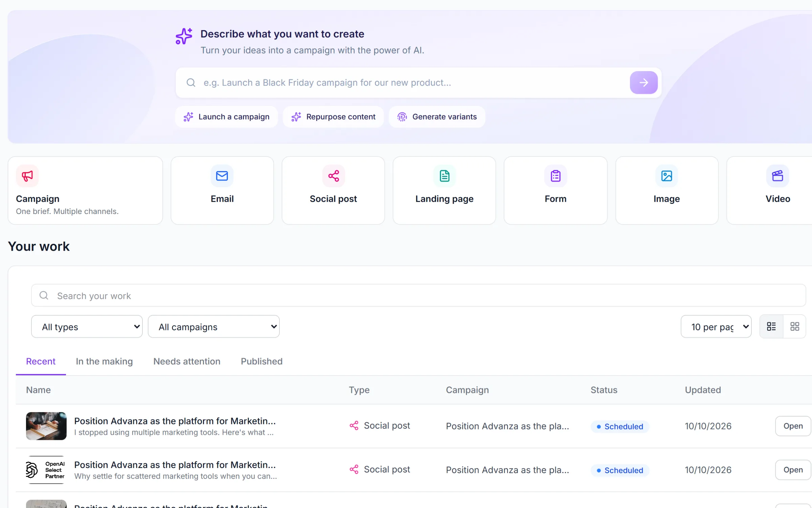Click the OpenAI Select Partner thumbnail
The width and height of the screenshot is (812, 508).
coord(46,470)
